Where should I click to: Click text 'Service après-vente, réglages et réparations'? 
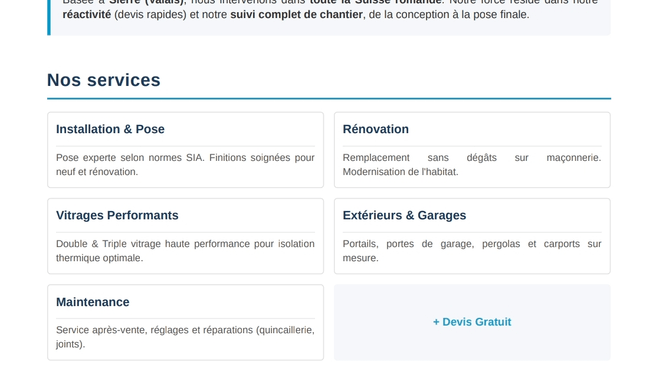(x=155, y=330)
